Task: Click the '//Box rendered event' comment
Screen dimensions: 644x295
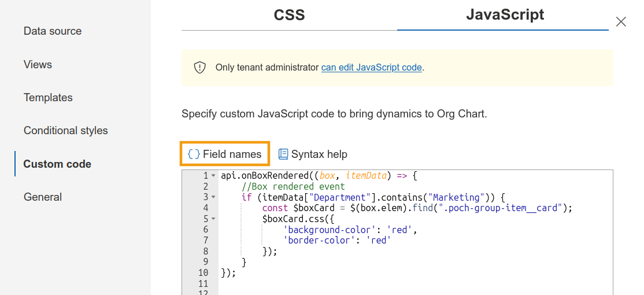Action: coord(293,186)
